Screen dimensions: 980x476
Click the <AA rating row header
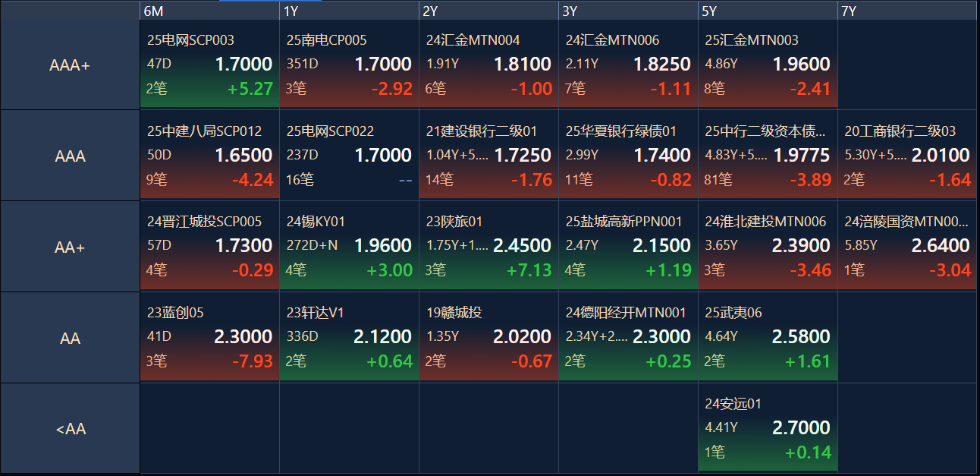[70, 428]
